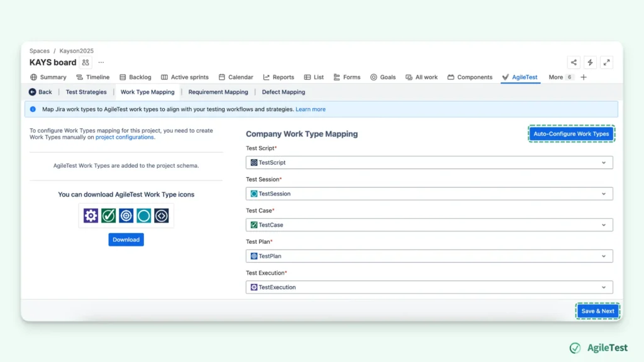Go to the Requirement Mapping sub-tab
Viewport: 644px width, 362px height.
[218, 92]
